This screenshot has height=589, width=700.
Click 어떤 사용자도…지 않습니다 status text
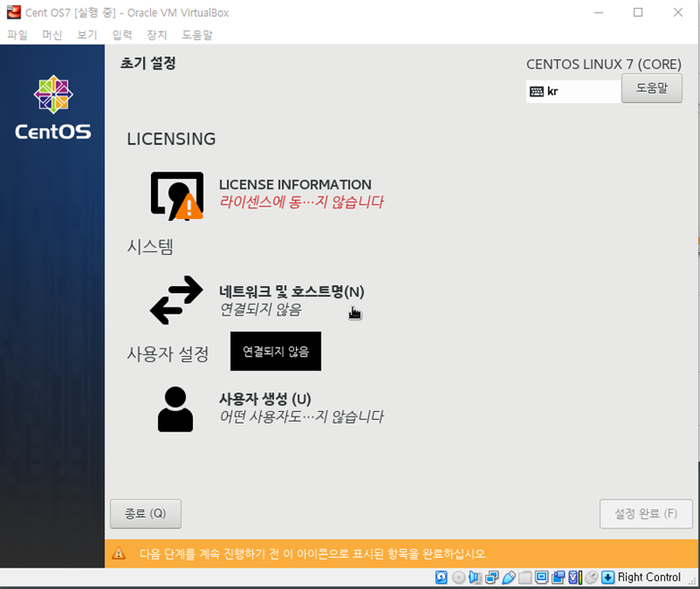(x=301, y=417)
